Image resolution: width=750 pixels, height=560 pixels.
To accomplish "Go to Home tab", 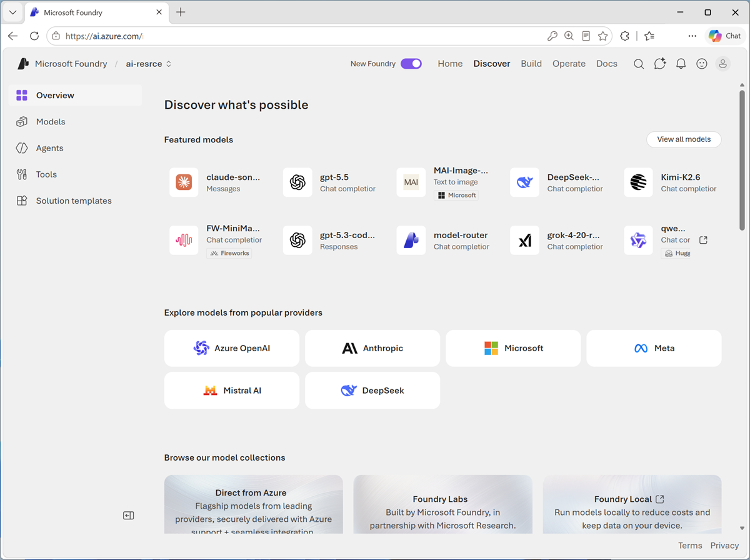I will click(450, 64).
